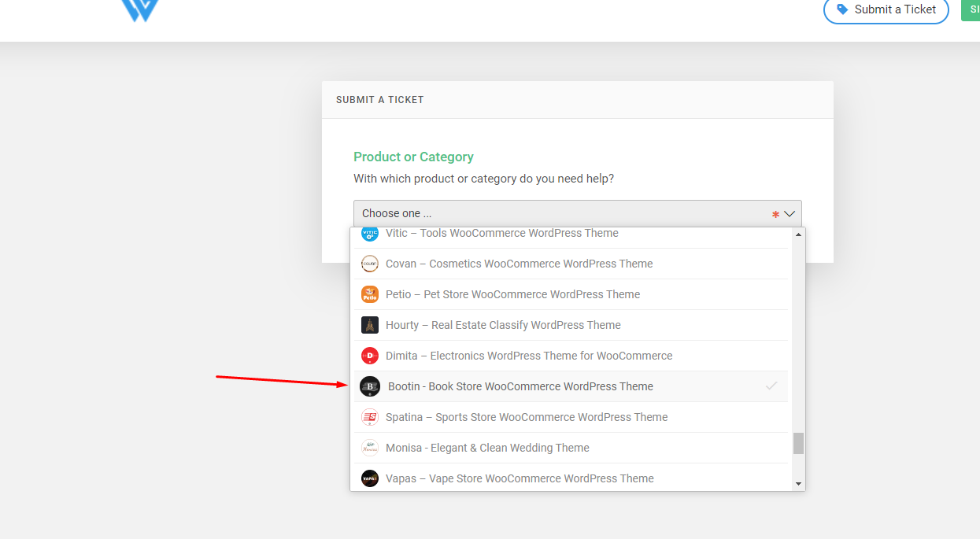The image size is (980, 539).
Task: Click the dropdown list scroll down arrow
Action: pos(798,483)
